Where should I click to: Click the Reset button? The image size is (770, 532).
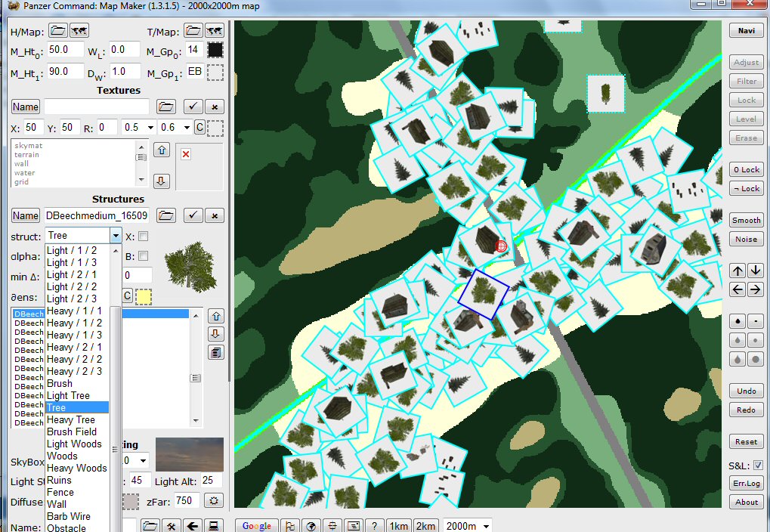click(x=747, y=441)
